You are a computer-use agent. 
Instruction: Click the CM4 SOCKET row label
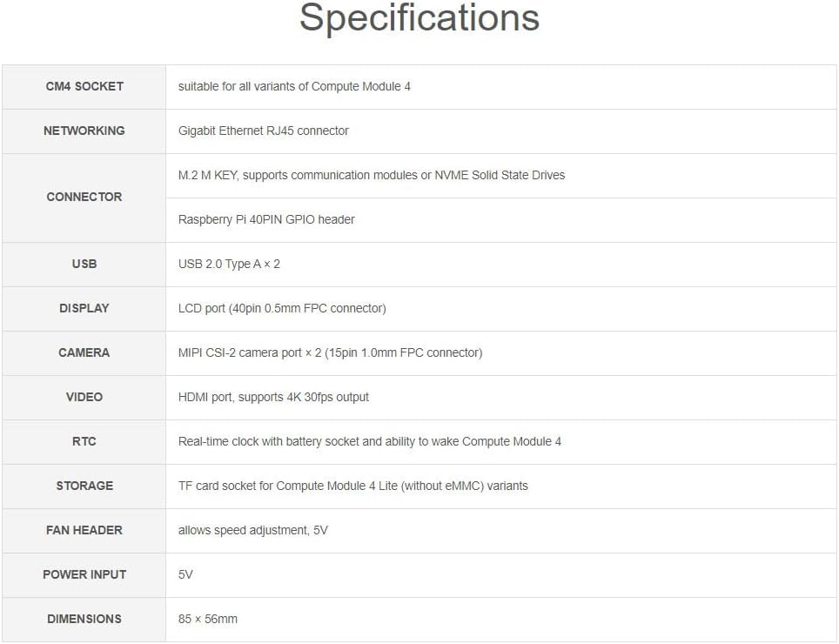tap(84, 86)
